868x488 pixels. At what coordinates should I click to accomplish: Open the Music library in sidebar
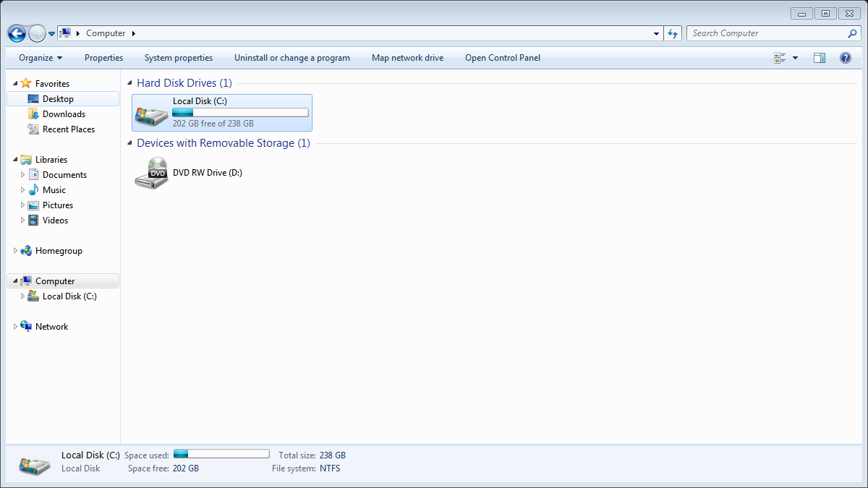point(54,190)
